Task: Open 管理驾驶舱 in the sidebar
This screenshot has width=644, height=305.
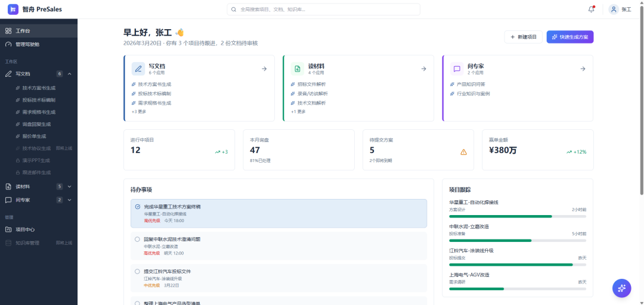Action: 27,44
